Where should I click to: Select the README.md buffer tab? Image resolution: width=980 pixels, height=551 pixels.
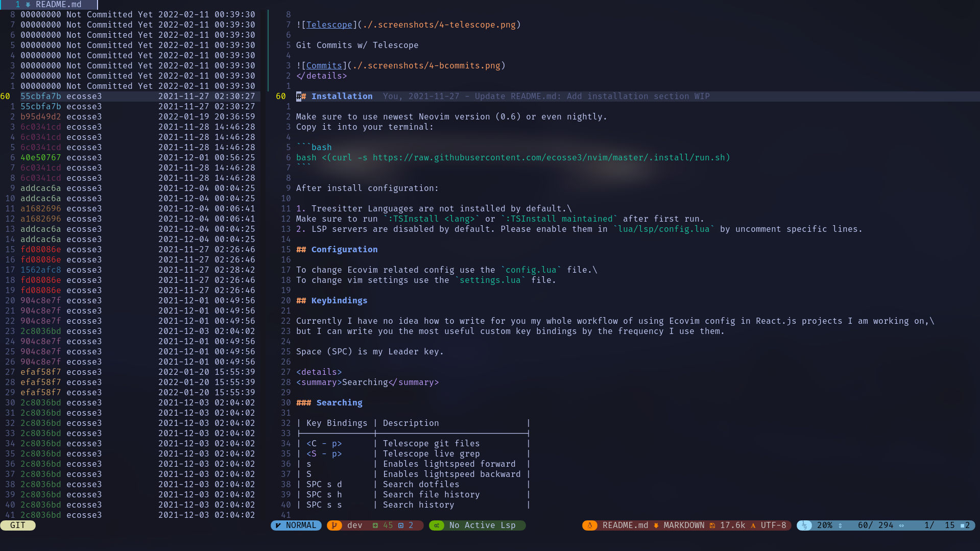pyautogui.click(x=49, y=5)
